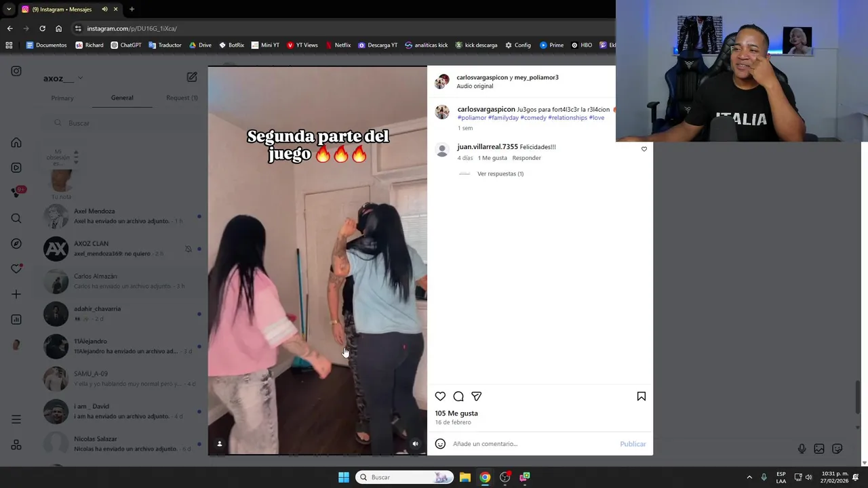
Task: Open profile avatar in sidebar
Action: (x=16, y=344)
